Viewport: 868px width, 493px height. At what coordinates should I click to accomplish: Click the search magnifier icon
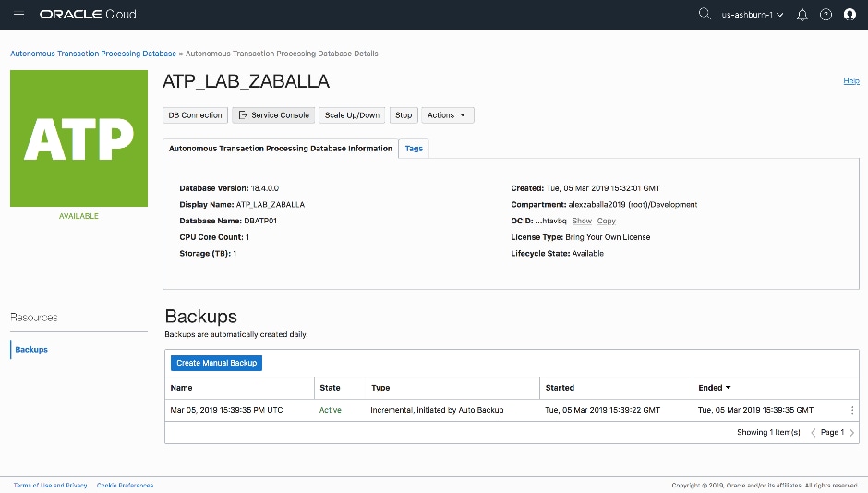click(705, 15)
